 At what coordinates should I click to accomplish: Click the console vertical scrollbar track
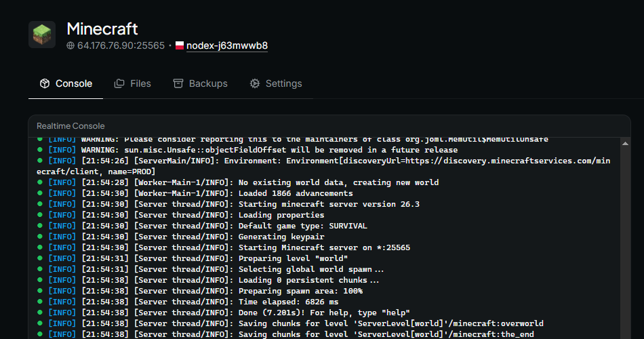click(625, 243)
